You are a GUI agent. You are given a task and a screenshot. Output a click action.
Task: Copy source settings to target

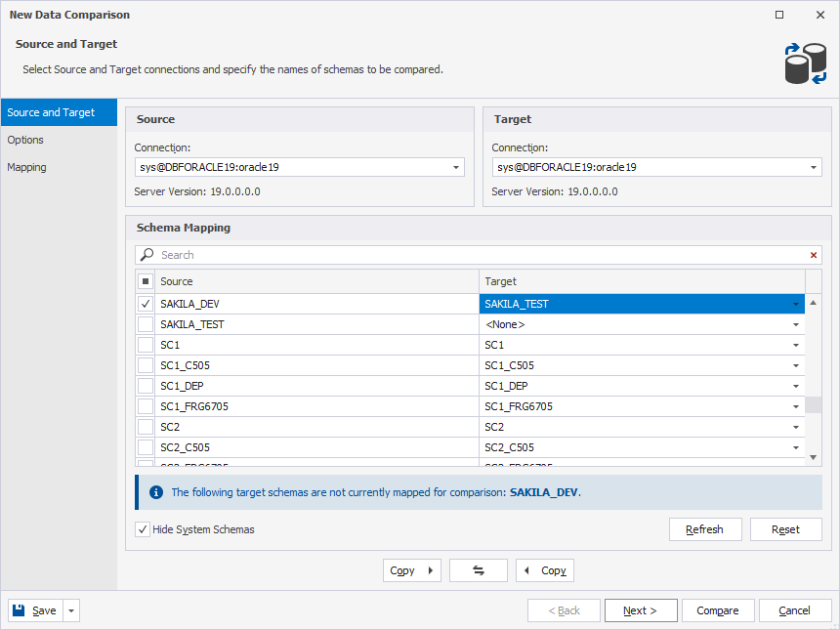(412, 570)
